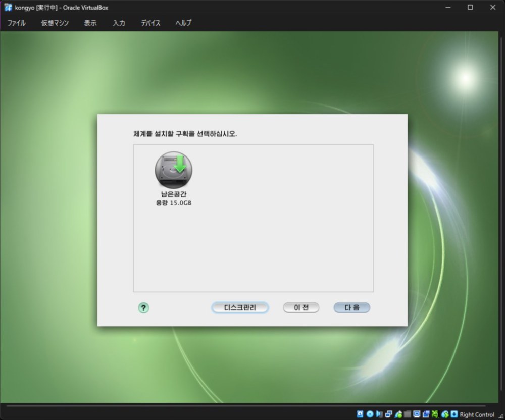
Task: Click the 이 전 back button
Action: click(x=301, y=307)
